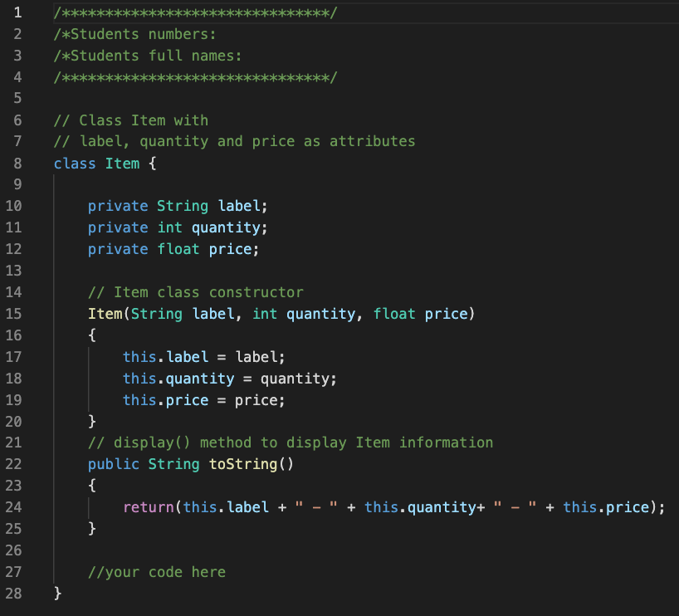Click the Item constructor name
The image size is (679, 616).
tap(105, 314)
